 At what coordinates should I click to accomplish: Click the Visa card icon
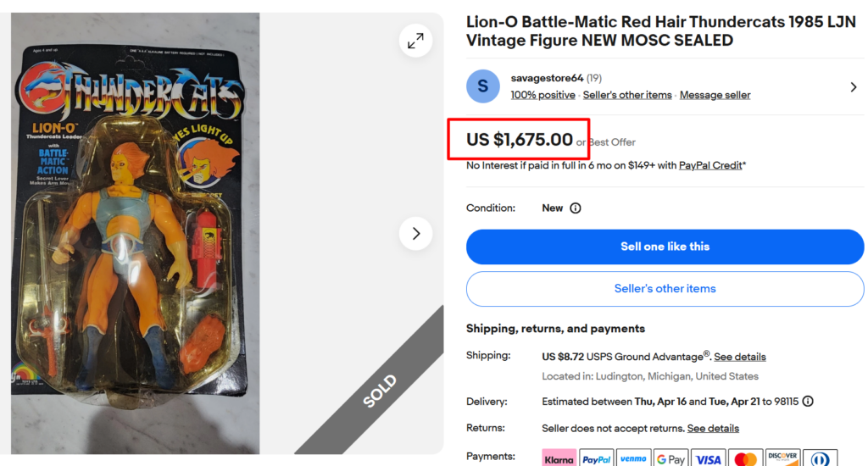[x=709, y=458]
